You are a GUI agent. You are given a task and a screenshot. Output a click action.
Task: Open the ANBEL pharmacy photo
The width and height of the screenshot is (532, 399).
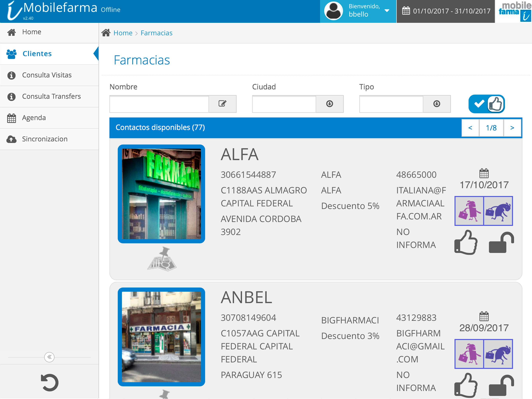coord(161,337)
